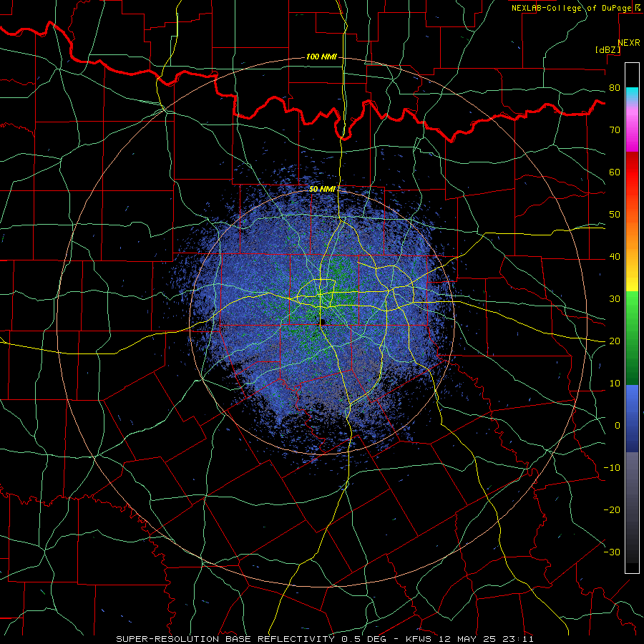Click the 80 value on the dBZ scale

click(x=615, y=87)
